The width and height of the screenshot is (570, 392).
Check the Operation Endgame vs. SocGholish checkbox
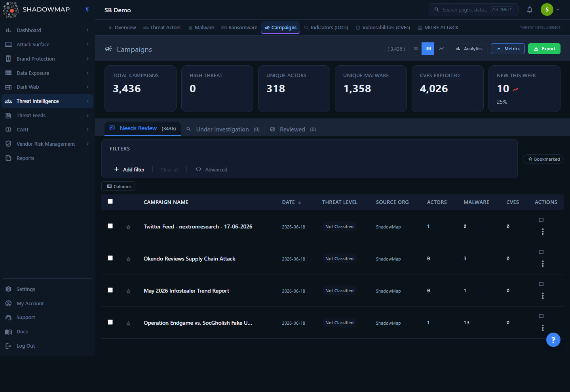110,322
